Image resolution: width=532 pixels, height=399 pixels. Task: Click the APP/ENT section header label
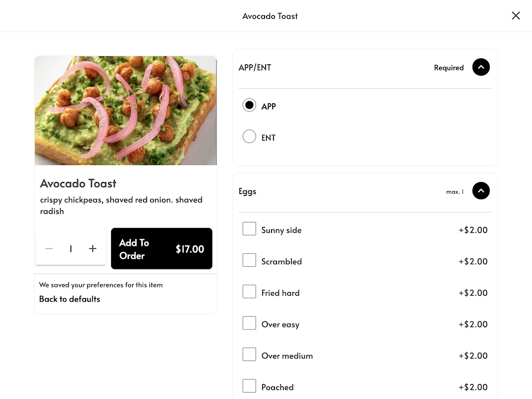(255, 67)
